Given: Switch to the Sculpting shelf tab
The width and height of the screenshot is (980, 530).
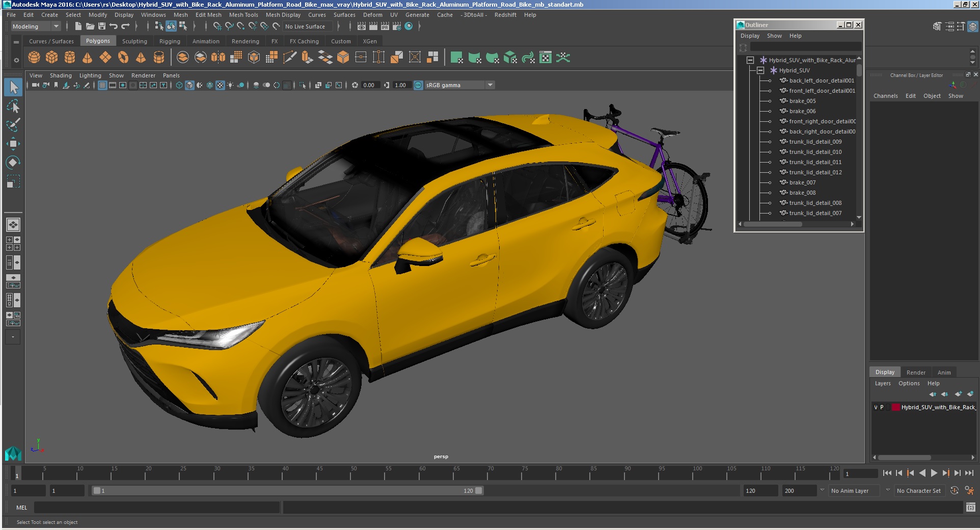Looking at the screenshot, I should pos(134,41).
